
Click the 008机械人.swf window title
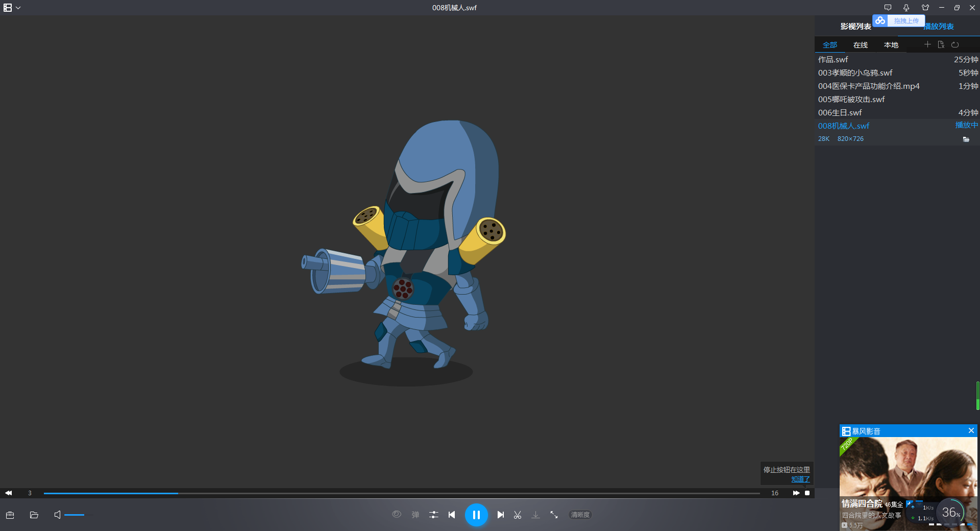coord(454,8)
